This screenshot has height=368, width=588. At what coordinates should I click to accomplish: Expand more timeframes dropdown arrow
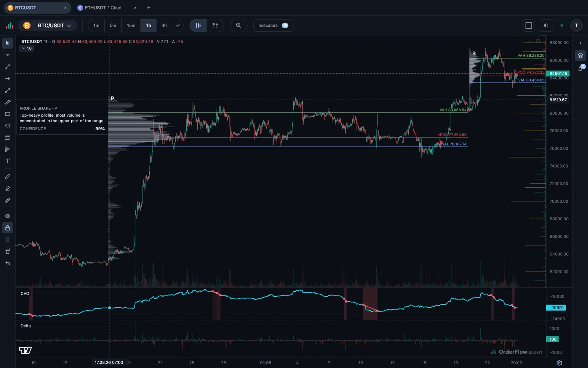click(x=178, y=25)
